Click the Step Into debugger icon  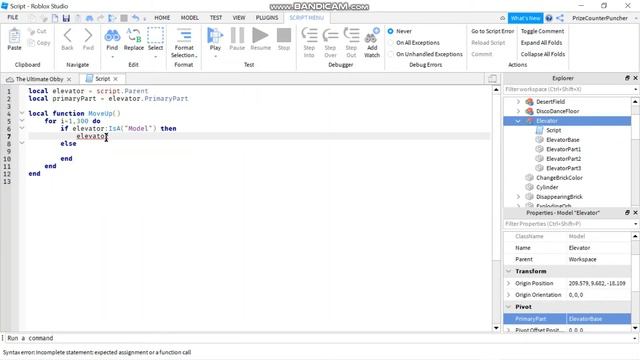tap(309, 35)
